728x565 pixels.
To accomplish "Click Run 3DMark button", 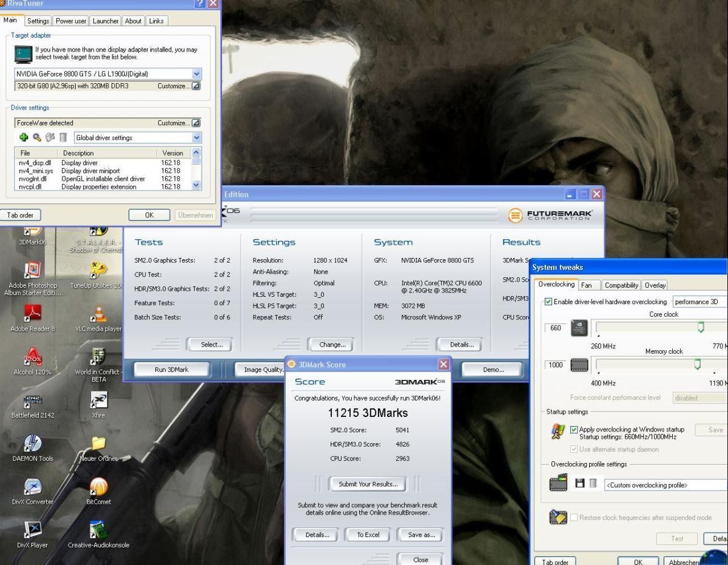I will 172,370.
